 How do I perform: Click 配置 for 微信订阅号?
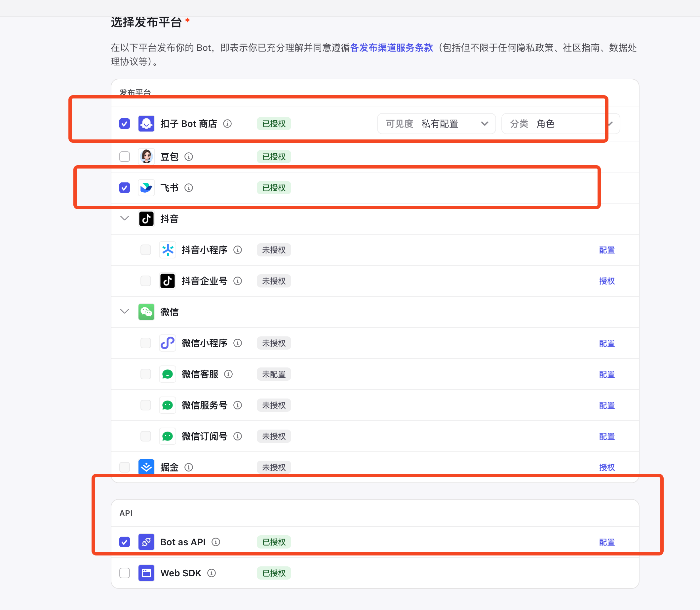tap(607, 436)
